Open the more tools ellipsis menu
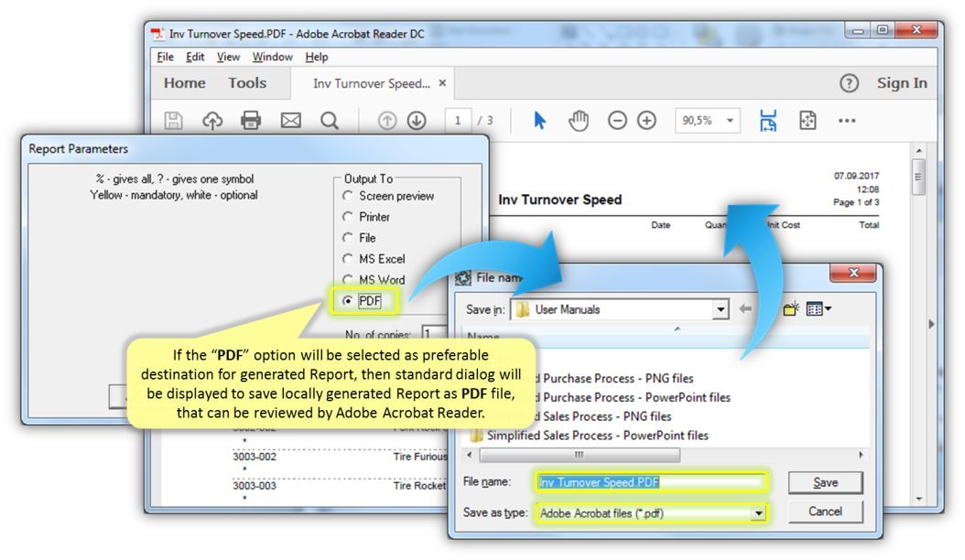Viewport: 965px width, 560px height. click(847, 121)
